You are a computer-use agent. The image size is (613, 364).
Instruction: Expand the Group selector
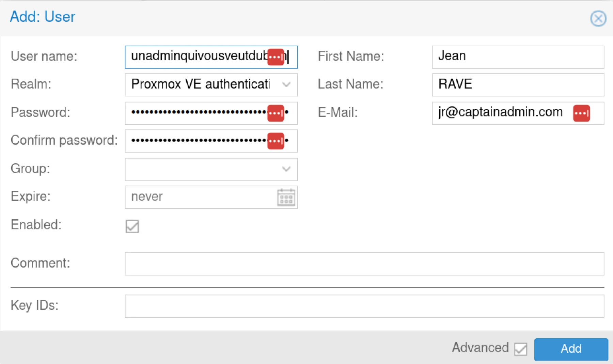(286, 169)
